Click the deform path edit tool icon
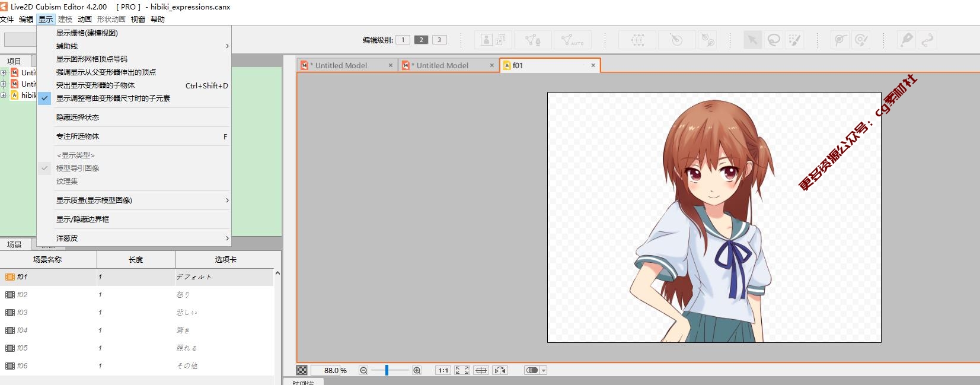This screenshot has width=980, height=385. (x=861, y=40)
